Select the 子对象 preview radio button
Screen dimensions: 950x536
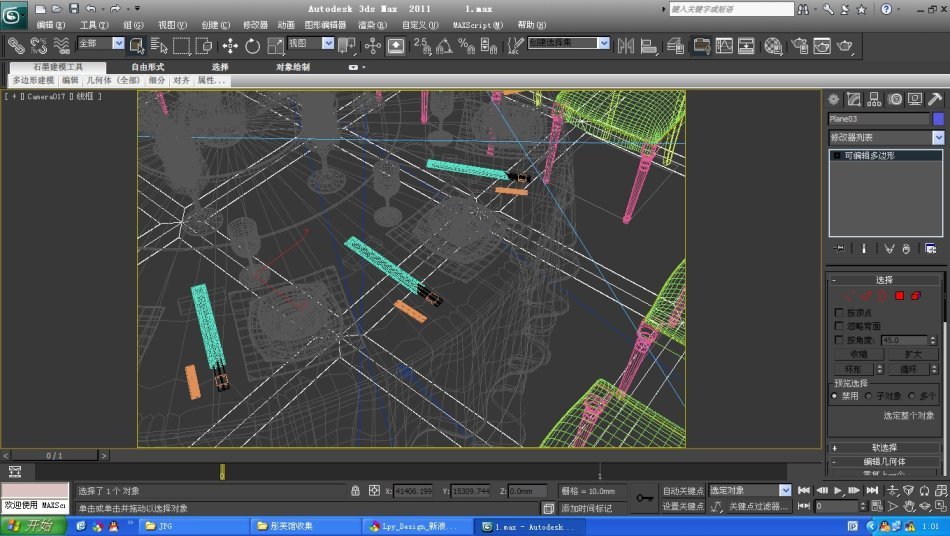click(869, 395)
